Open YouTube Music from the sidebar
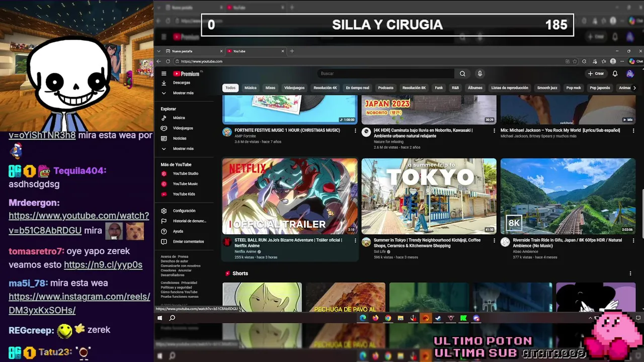 click(x=185, y=184)
